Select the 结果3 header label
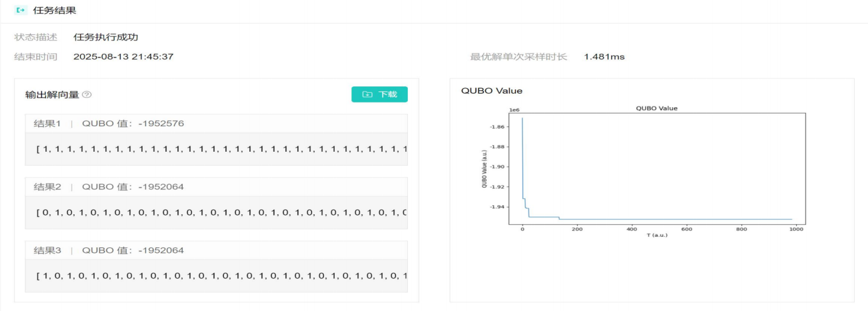 47,250
